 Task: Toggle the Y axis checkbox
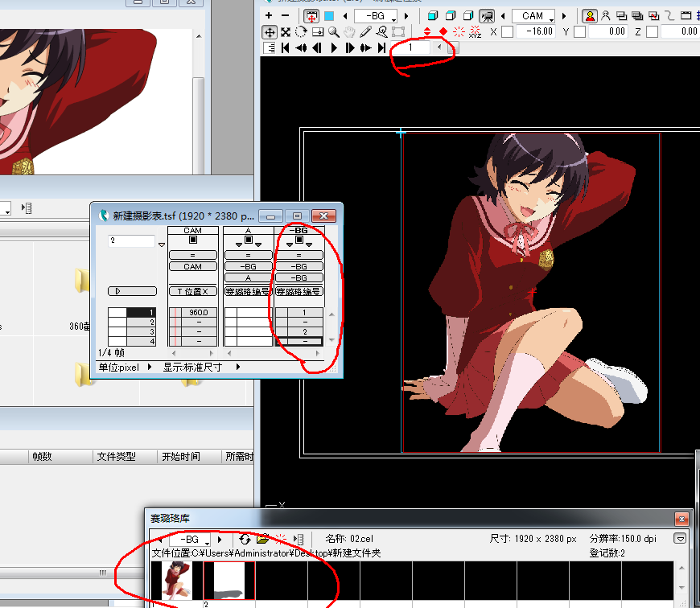[579, 32]
